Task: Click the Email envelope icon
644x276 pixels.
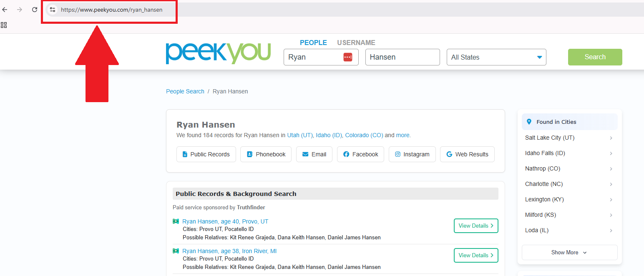Action: tap(305, 154)
